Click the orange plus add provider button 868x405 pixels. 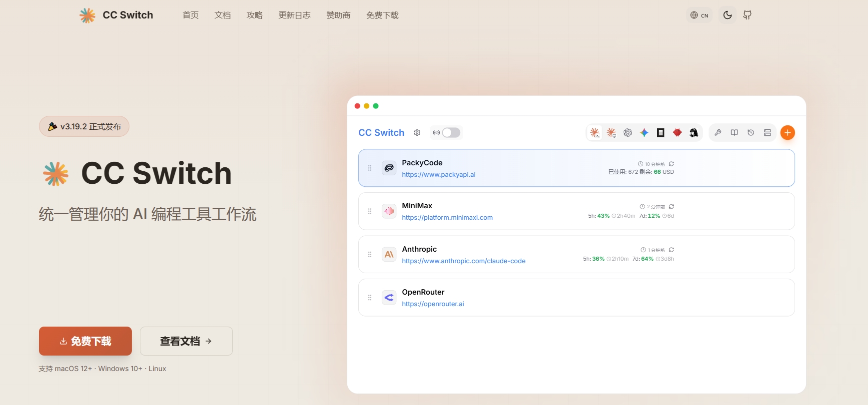point(788,133)
